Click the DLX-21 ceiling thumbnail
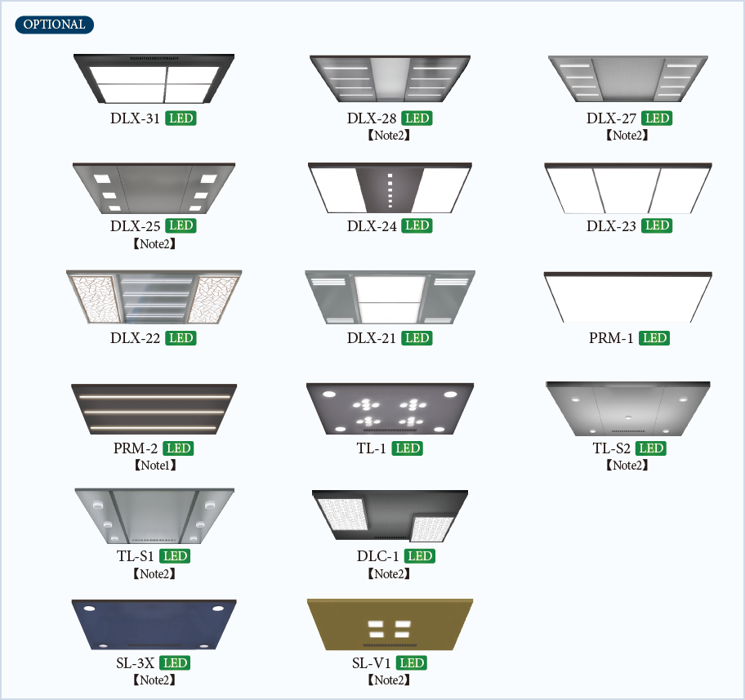 (390, 297)
